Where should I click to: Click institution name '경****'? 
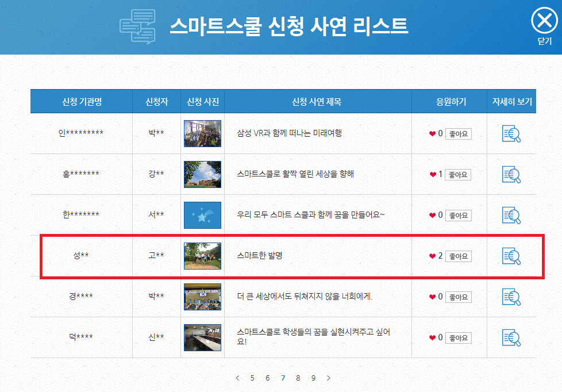[x=81, y=296]
